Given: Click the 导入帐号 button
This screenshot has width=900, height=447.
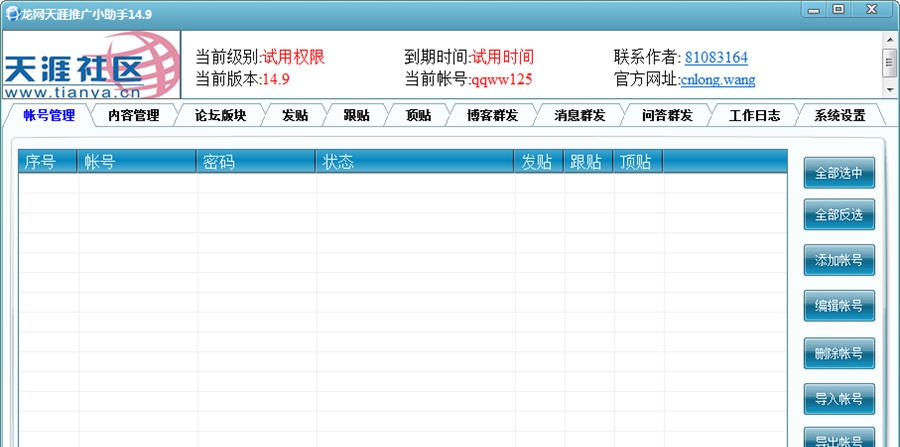Looking at the screenshot, I should click(839, 399).
